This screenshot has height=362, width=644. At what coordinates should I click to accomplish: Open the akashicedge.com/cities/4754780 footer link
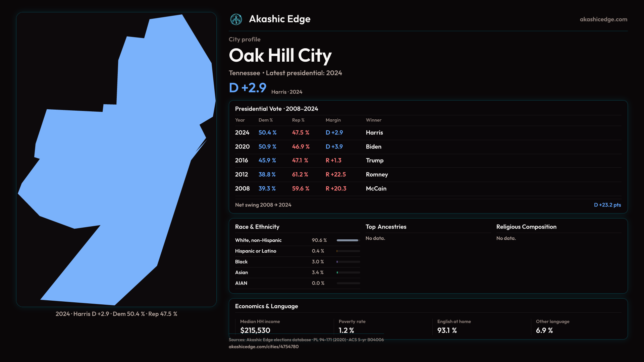point(263,347)
